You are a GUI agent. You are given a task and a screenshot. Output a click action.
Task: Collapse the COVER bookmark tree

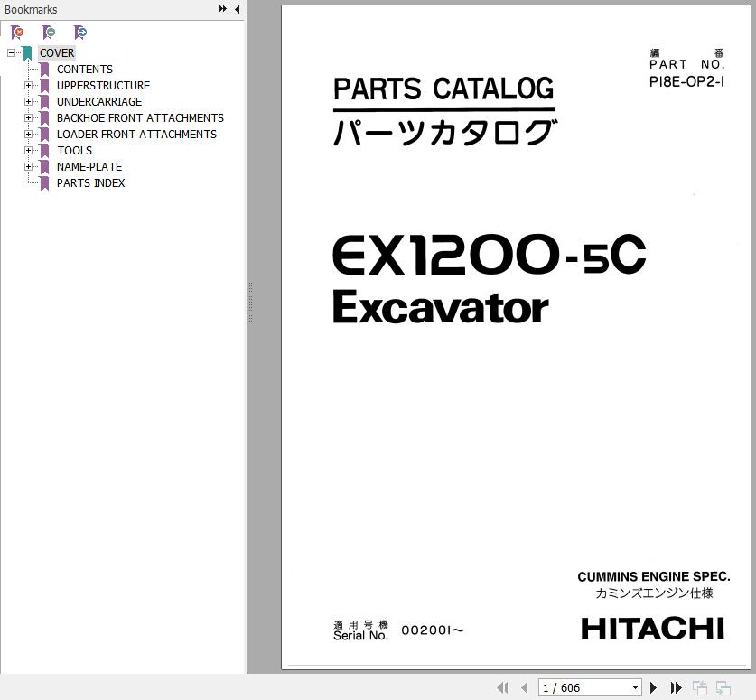point(12,53)
